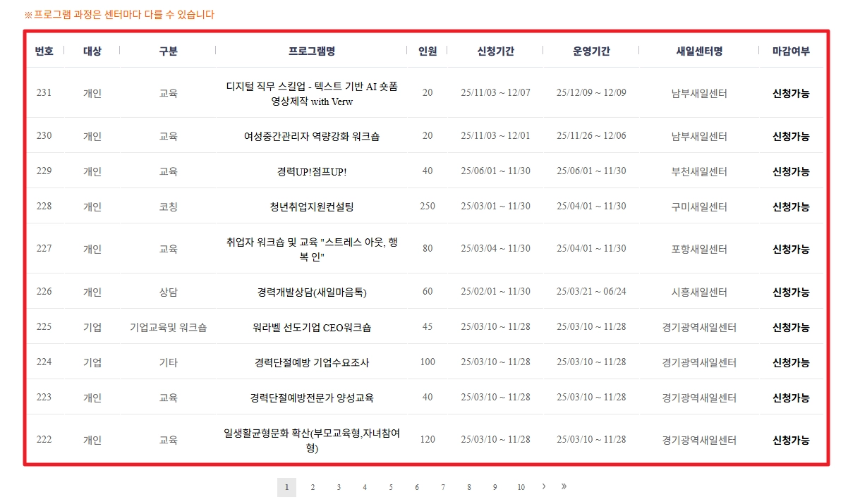The width and height of the screenshot is (848, 504).
Task: Click 신청가능 for 청년취업지원컨설팅
Action: (x=790, y=206)
